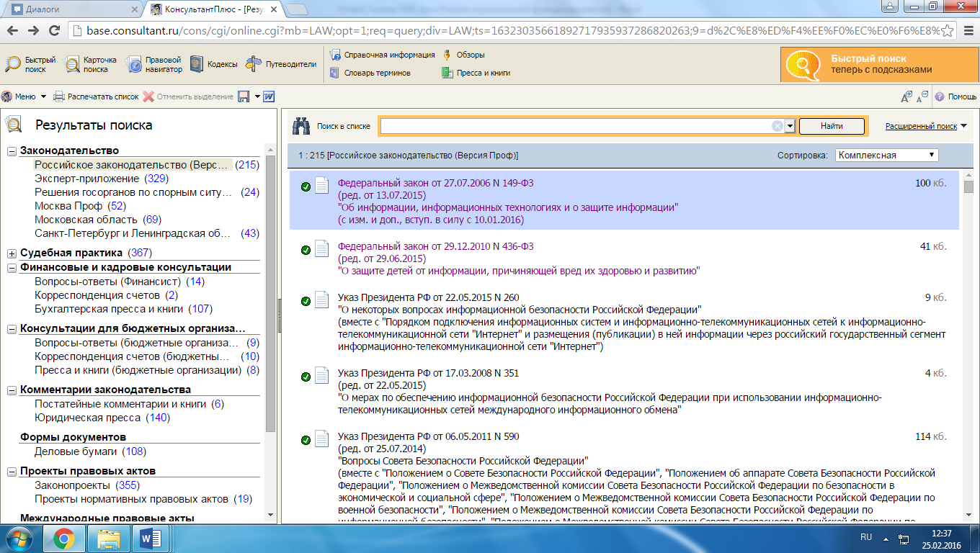This screenshot has width=980, height=553.
Task: Open Словарь терминов
Action: coord(370,73)
